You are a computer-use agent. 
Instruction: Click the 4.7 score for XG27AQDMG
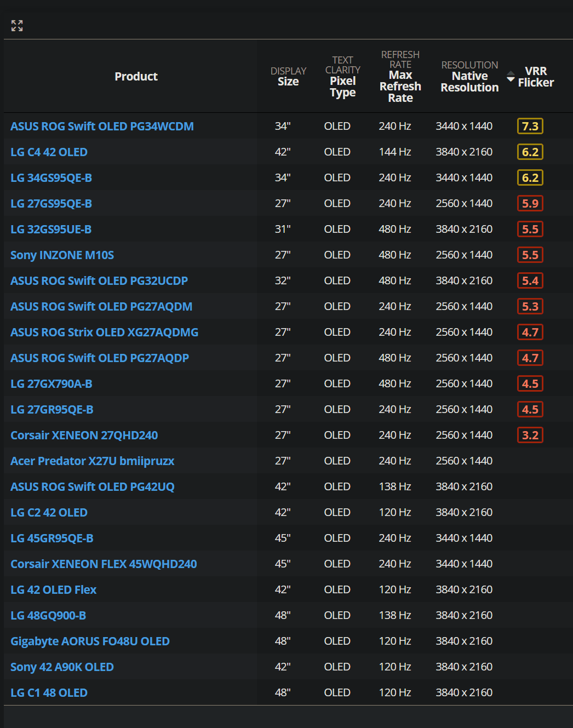click(530, 333)
